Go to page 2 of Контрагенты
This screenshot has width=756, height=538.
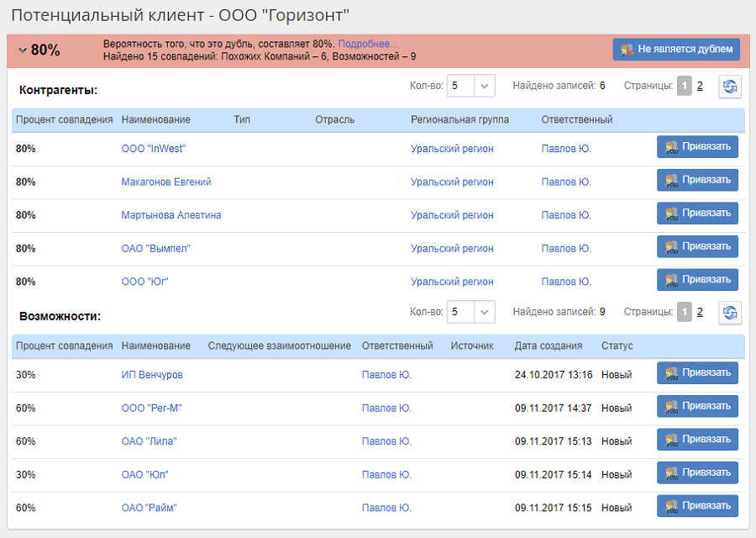pyautogui.click(x=700, y=86)
